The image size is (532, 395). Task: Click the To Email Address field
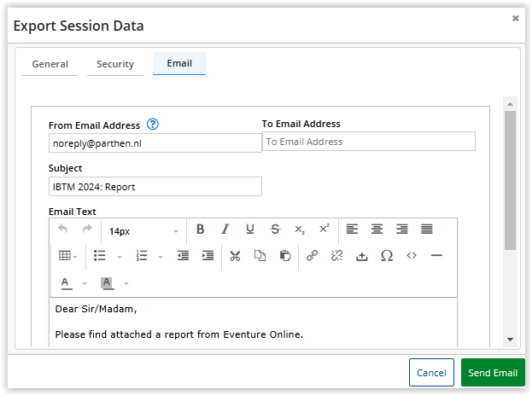[368, 142]
